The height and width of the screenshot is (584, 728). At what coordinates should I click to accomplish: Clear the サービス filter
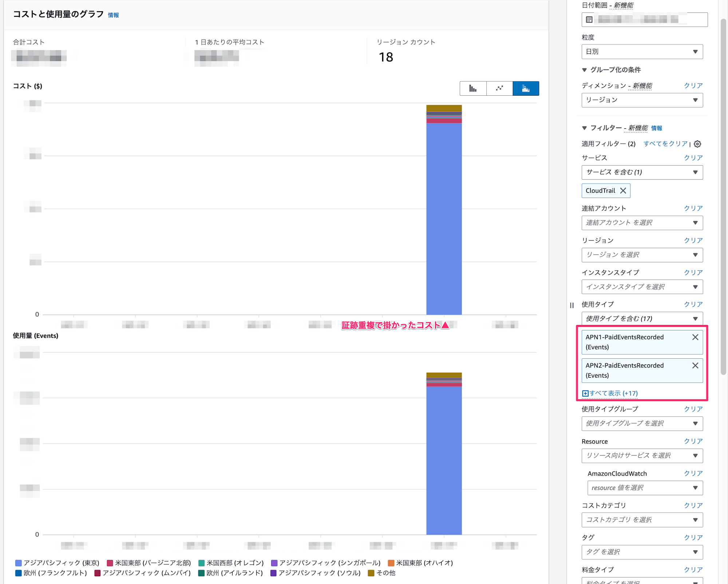pos(693,158)
